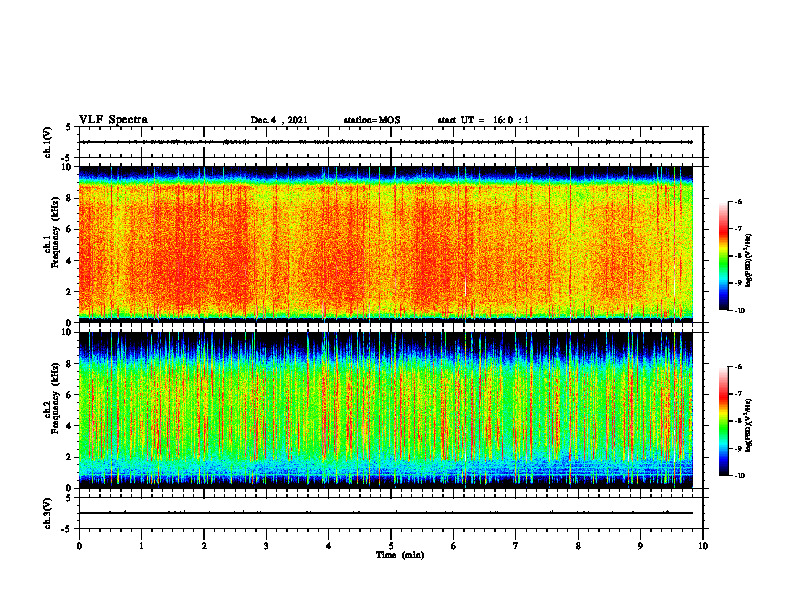The width and height of the screenshot is (792, 612).
Task: Click the time axis tick label "4"
Action: click(x=329, y=546)
